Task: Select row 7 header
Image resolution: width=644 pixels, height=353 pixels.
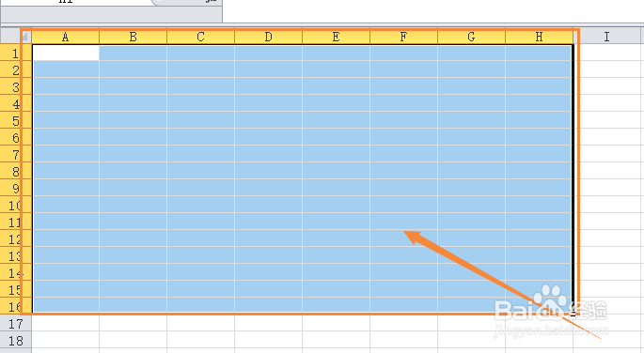Action: pos(16,155)
